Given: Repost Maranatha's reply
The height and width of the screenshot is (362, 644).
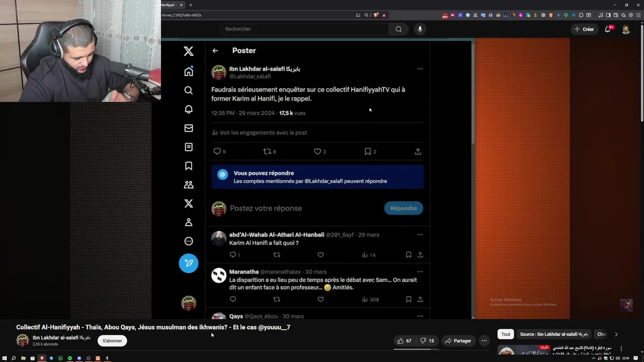Looking at the screenshot, I should [x=277, y=299].
